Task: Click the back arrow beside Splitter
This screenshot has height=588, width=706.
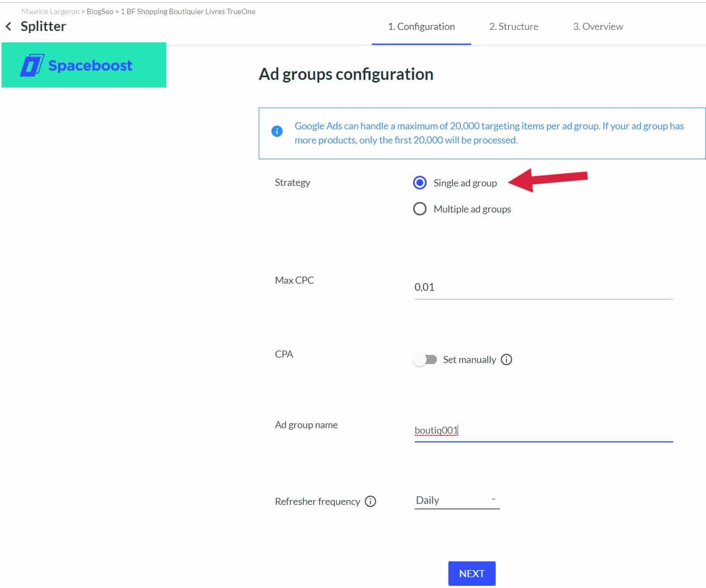Action: click(x=8, y=26)
